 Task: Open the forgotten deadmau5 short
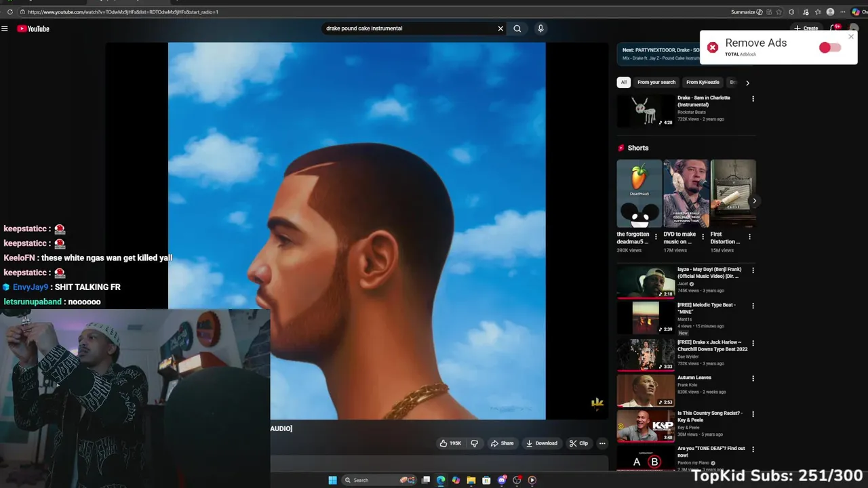click(639, 193)
